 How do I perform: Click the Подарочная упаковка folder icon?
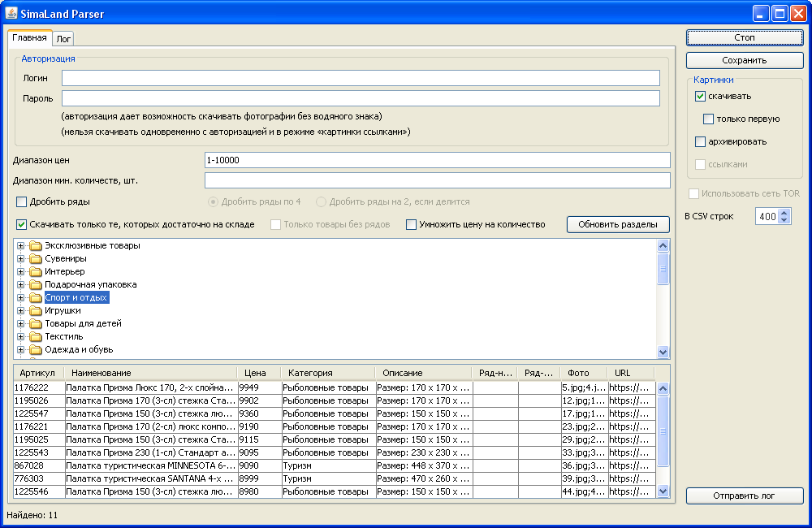click(x=35, y=284)
